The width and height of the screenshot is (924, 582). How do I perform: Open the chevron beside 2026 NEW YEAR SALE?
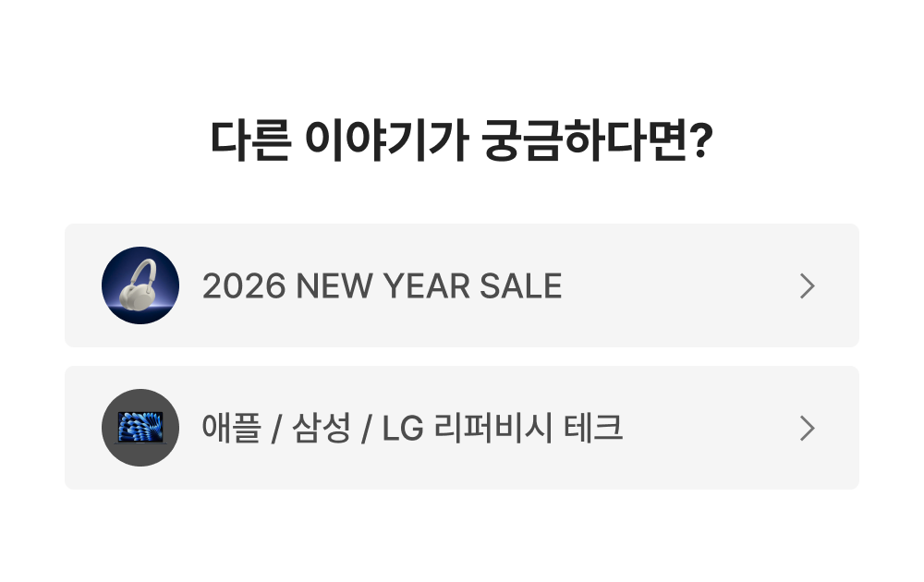(807, 286)
